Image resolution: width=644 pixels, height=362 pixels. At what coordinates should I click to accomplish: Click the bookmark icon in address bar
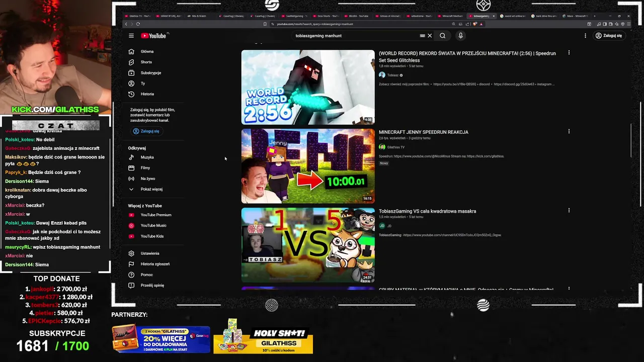tap(265, 24)
